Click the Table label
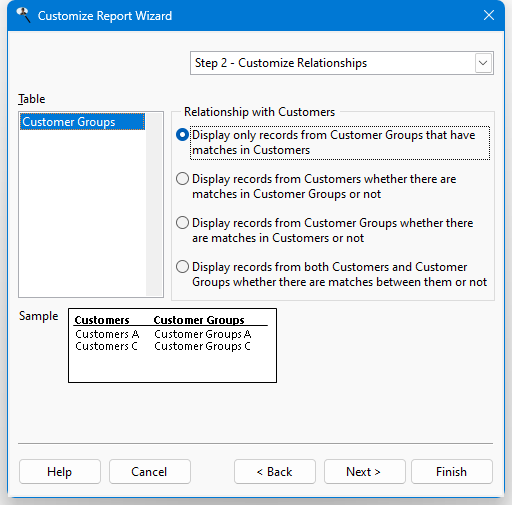The height and width of the screenshot is (505, 512). [x=32, y=99]
